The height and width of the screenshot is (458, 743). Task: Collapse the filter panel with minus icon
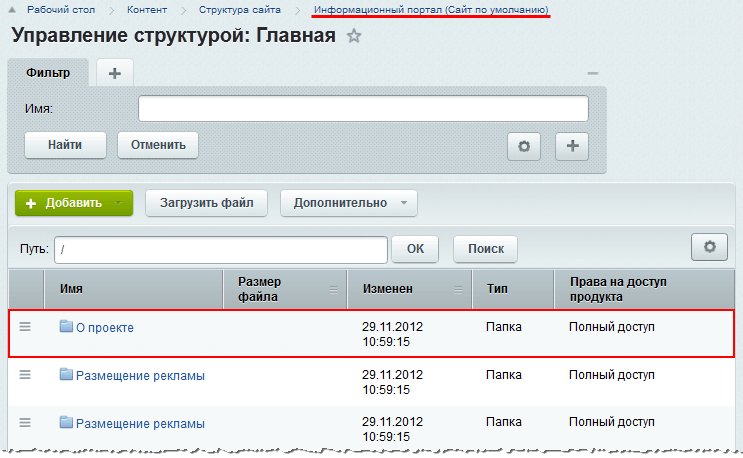tap(592, 73)
